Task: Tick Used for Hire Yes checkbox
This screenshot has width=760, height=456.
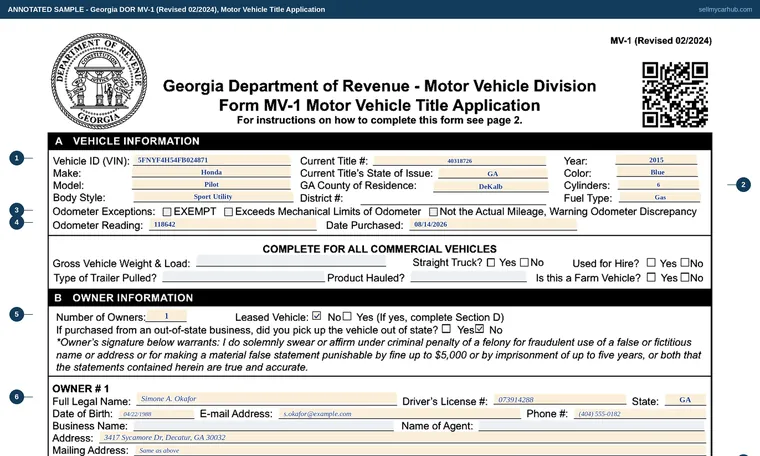Action: [651, 263]
